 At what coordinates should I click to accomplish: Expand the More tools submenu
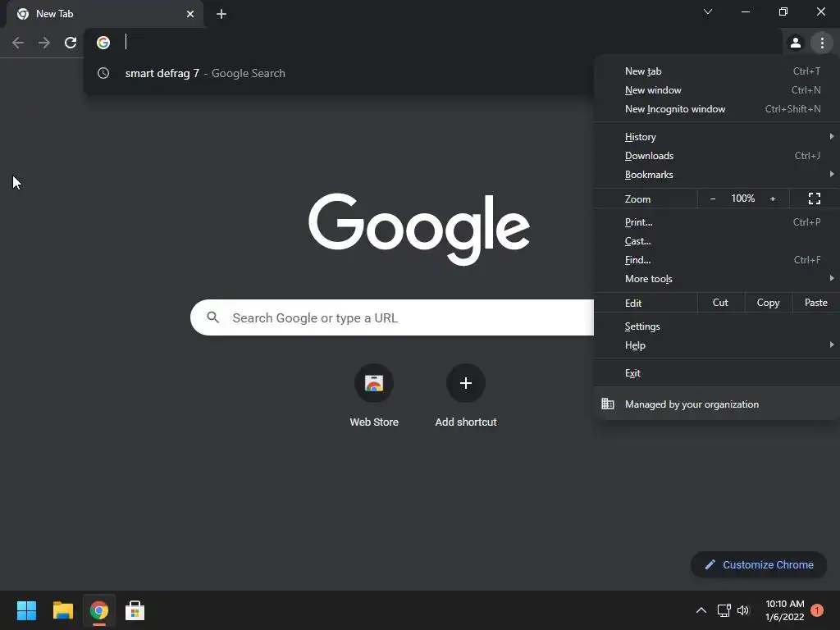[717, 279]
